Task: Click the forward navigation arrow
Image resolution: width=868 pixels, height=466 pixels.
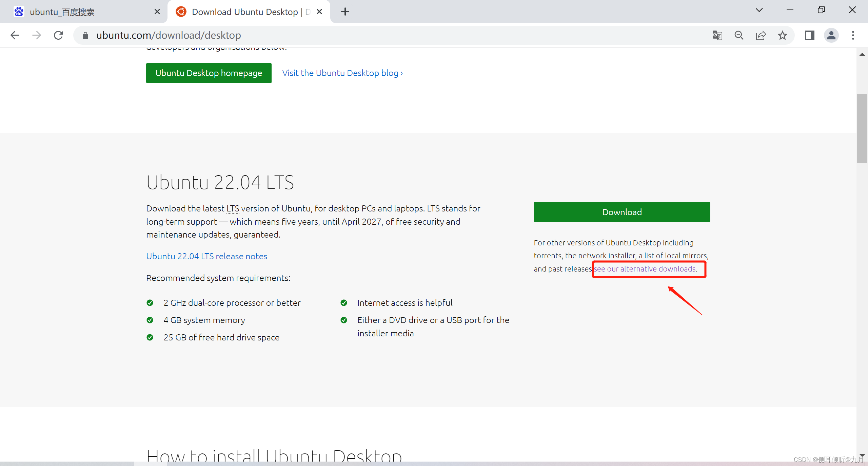Action: coord(37,35)
